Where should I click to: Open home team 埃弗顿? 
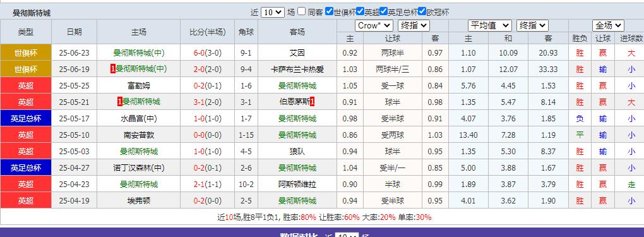(x=138, y=201)
